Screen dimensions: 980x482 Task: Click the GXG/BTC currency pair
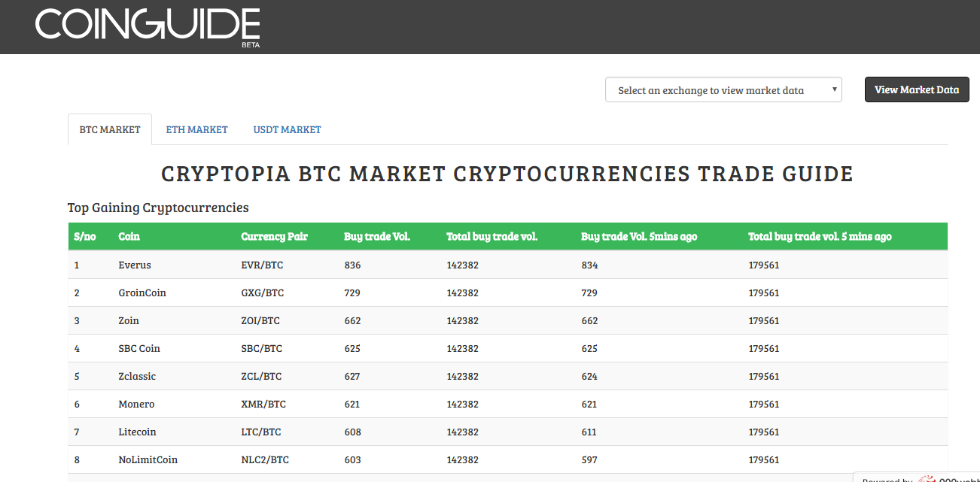263,293
